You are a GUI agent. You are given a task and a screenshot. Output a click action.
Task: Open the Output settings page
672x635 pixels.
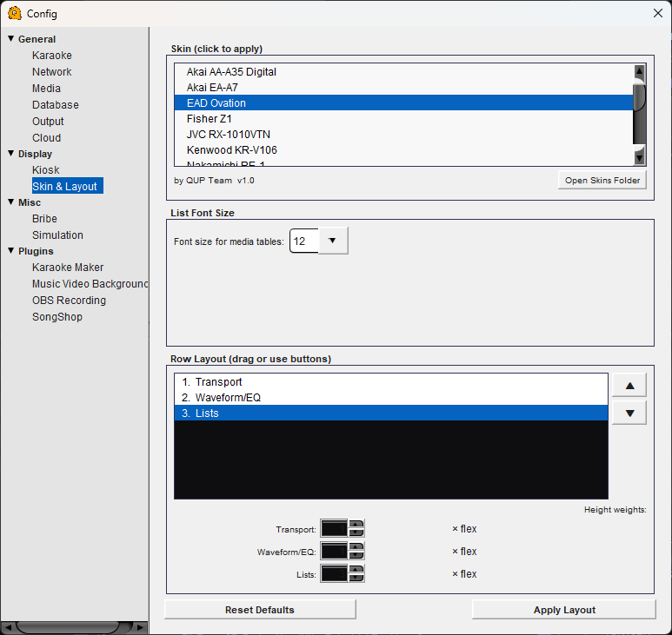pyautogui.click(x=48, y=121)
